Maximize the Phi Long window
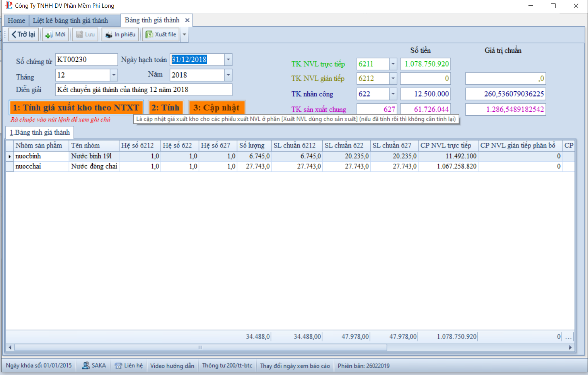 coord(553,6)
